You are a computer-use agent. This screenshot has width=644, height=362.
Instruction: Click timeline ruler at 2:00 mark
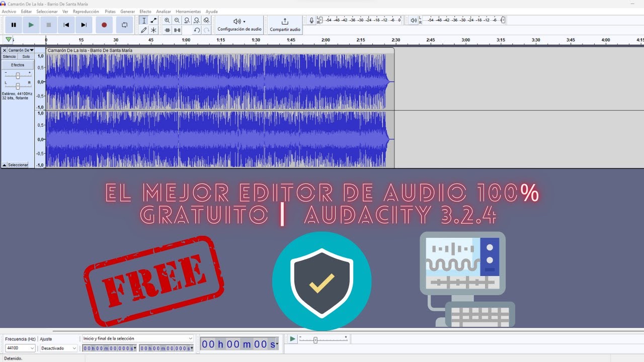(x=326, y=40)
